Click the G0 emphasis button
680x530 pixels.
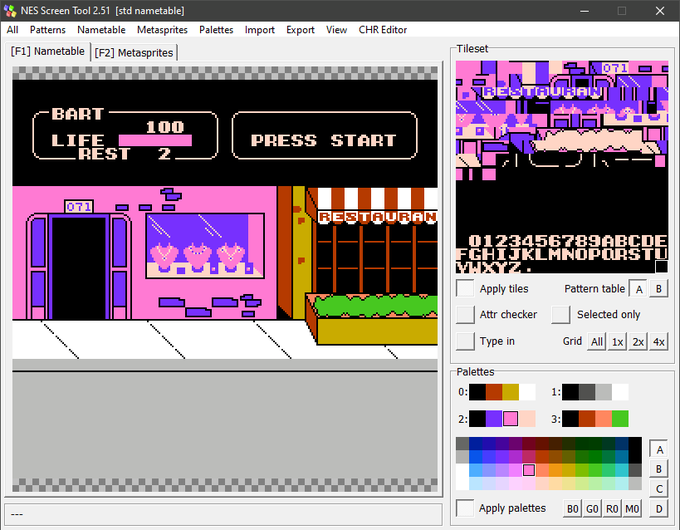(x=592, y=508)
